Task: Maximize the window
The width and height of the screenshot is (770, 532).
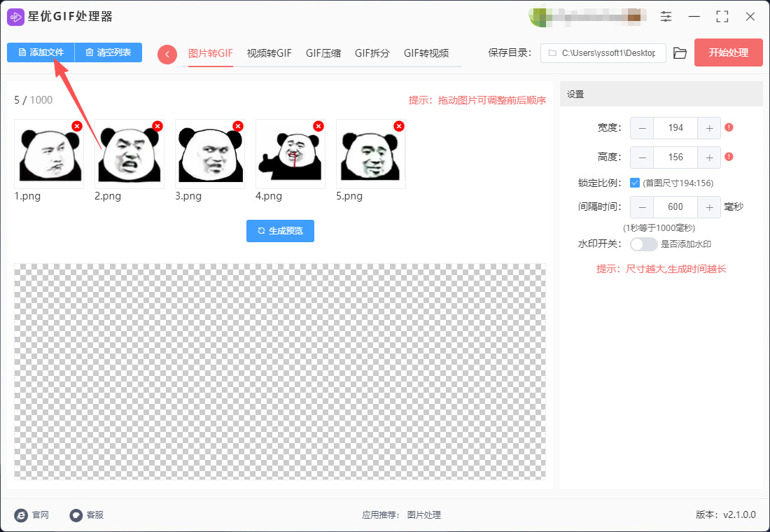Action: 722,16
